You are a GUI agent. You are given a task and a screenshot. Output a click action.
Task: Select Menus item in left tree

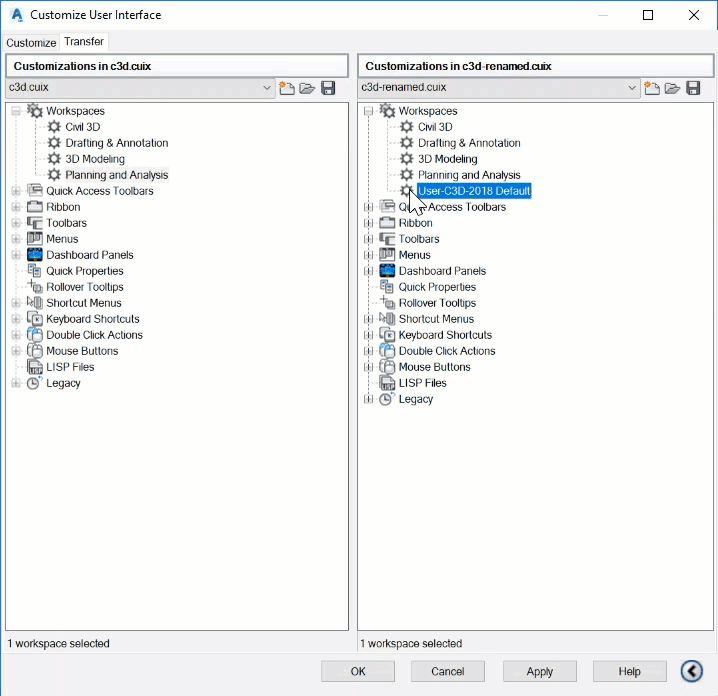coord(62,239)
